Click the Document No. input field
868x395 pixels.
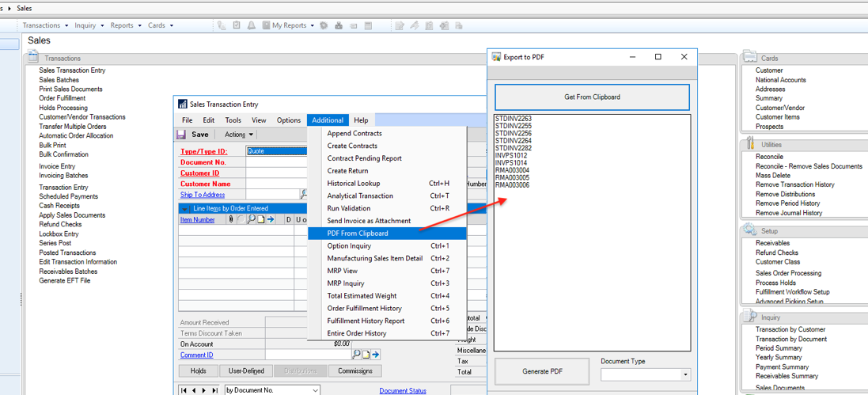(x=276, y=162)
